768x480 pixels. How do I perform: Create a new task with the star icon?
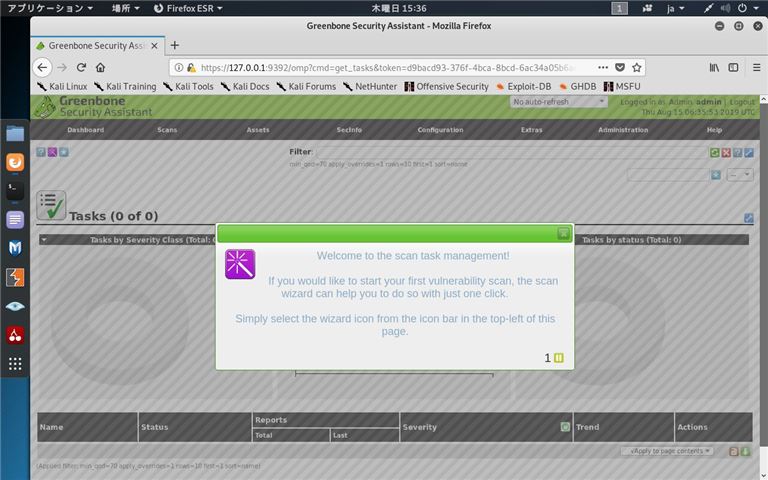pyautogui.click(x=64, y=152)
